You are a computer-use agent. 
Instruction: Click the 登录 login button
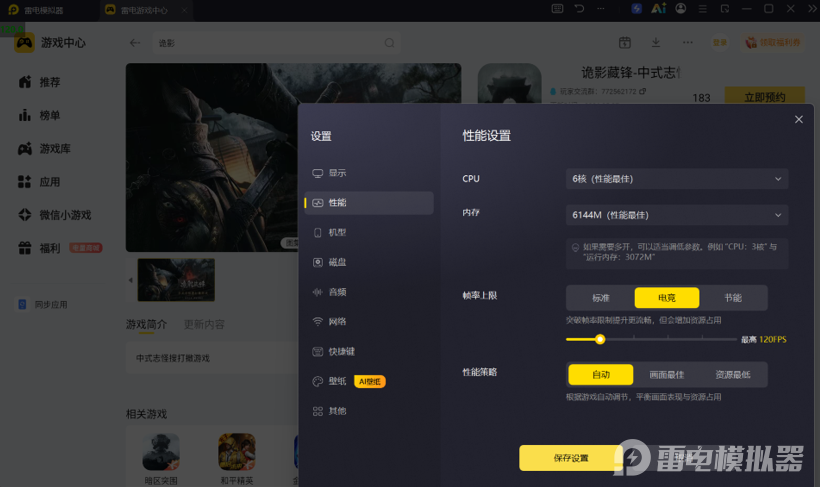pyautogui.click(x=720, y=42)
